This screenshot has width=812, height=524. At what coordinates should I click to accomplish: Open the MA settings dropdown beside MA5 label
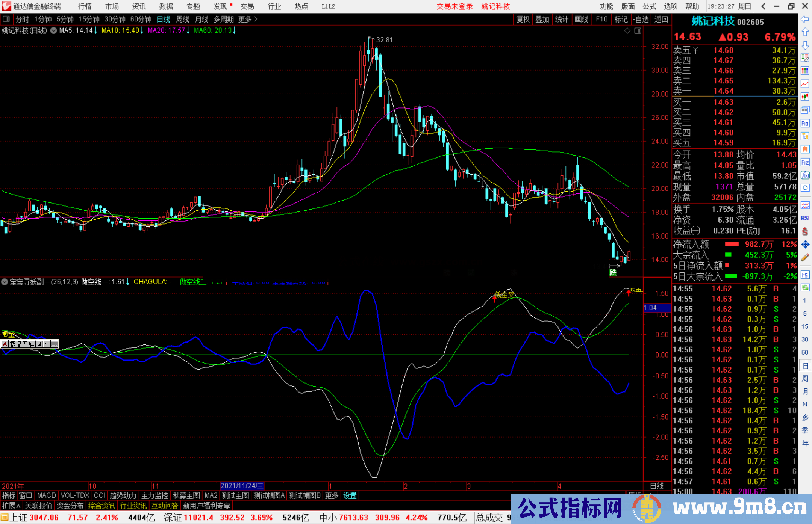pos(53,30)
